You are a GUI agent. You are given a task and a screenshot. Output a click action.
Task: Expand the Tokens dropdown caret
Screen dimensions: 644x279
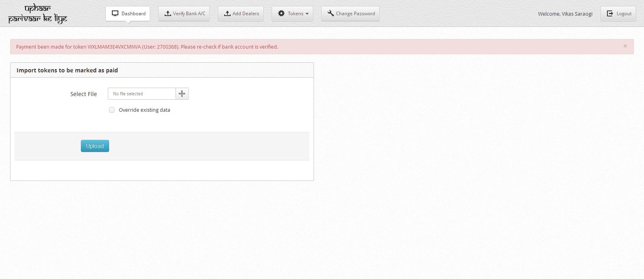coord(307,14)
